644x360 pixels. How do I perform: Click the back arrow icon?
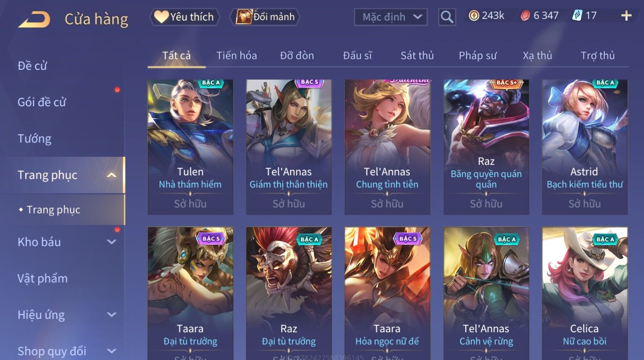click(x=34, y=19)
